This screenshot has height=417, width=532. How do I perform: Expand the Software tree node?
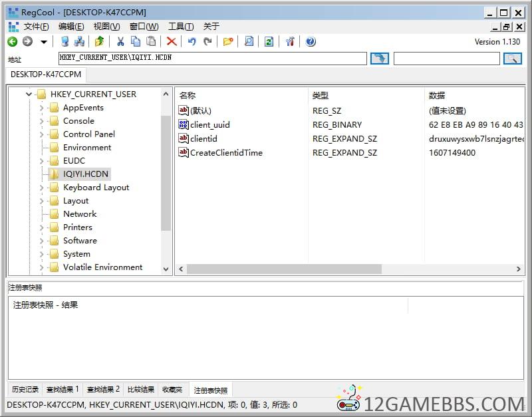click(x=42, y=241)
